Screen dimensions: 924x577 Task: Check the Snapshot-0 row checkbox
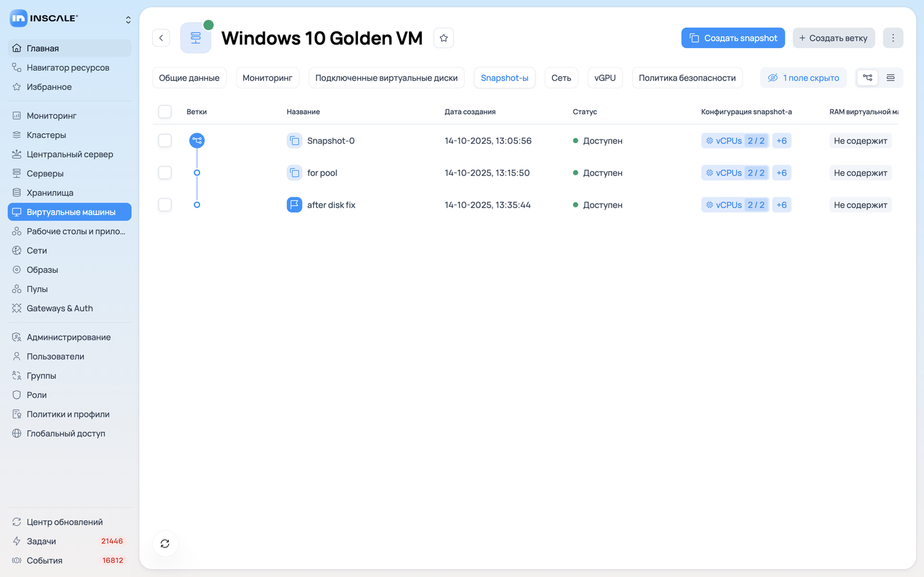point(165,141)
